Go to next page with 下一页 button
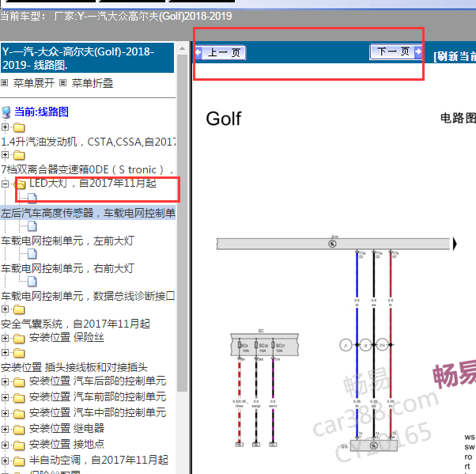The height and width of the screenshot is (474, 476). 396,51
